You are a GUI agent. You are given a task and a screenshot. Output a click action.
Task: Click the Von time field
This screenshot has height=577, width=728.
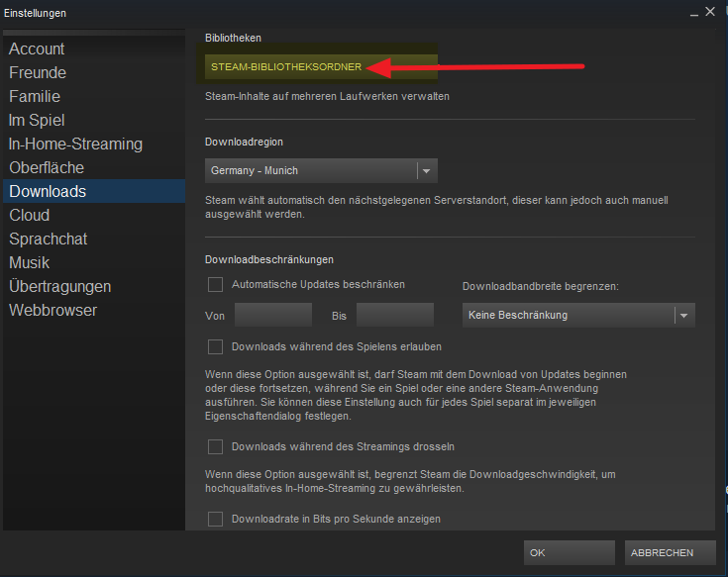coord(273,316)
